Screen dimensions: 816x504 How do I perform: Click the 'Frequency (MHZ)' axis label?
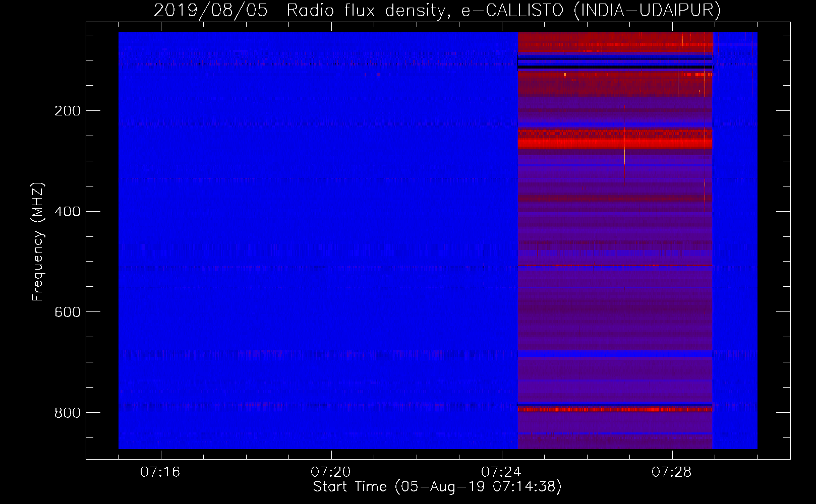point(38,242)
